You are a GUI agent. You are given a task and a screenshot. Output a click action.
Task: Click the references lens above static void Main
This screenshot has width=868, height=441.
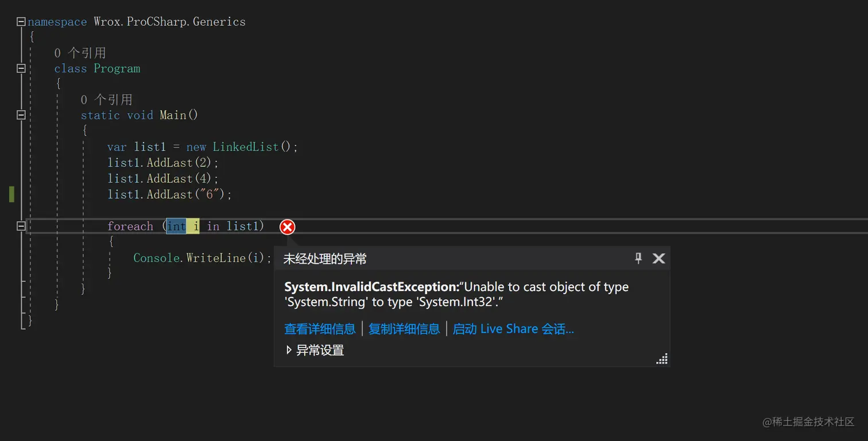[x=107, y=99]
